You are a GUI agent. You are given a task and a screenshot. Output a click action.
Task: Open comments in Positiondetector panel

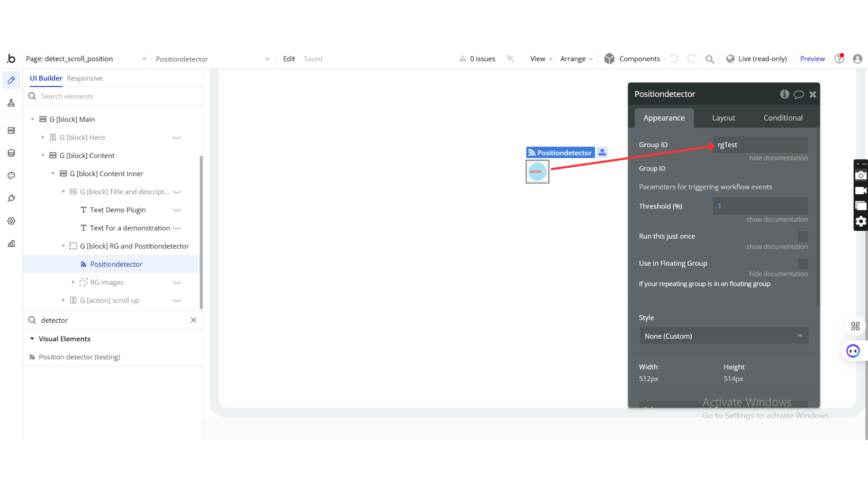tap(799, 94)
